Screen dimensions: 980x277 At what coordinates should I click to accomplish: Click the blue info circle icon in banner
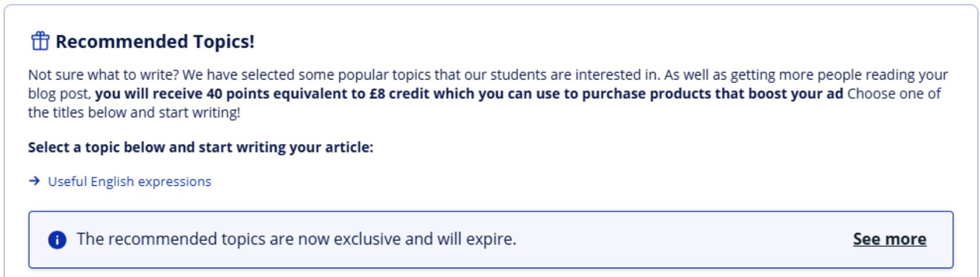(x=57, y=239)
